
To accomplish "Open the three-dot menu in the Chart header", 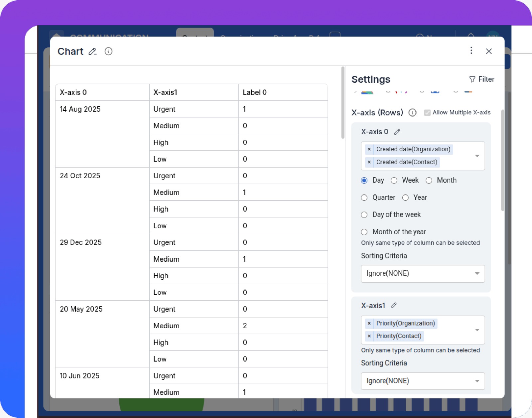I will click(471, 51).
